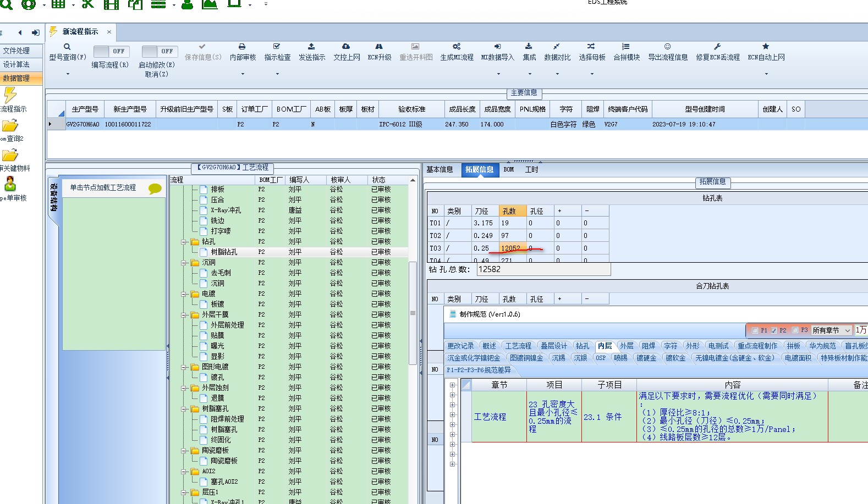Uncheck the P2 checkbox
Screen dimensions: 868x504
pos(774,330)
